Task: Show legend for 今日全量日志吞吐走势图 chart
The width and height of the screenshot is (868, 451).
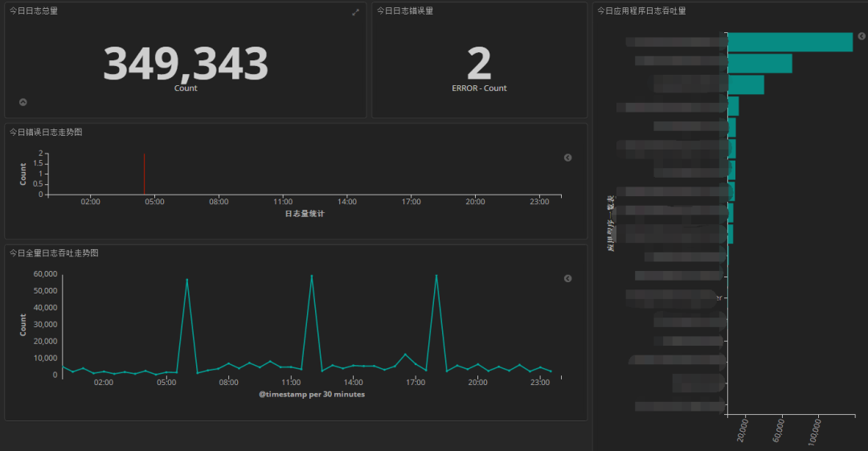Action: point(567,279)
